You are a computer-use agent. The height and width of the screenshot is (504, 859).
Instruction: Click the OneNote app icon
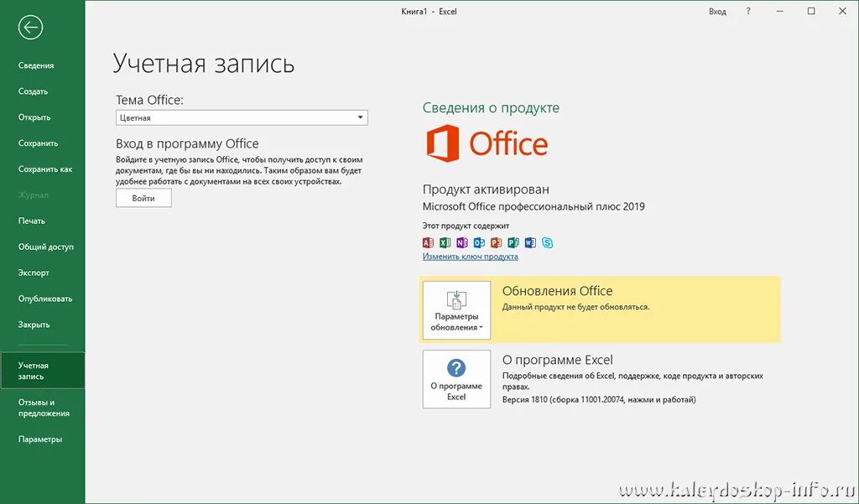pos(462,242)
